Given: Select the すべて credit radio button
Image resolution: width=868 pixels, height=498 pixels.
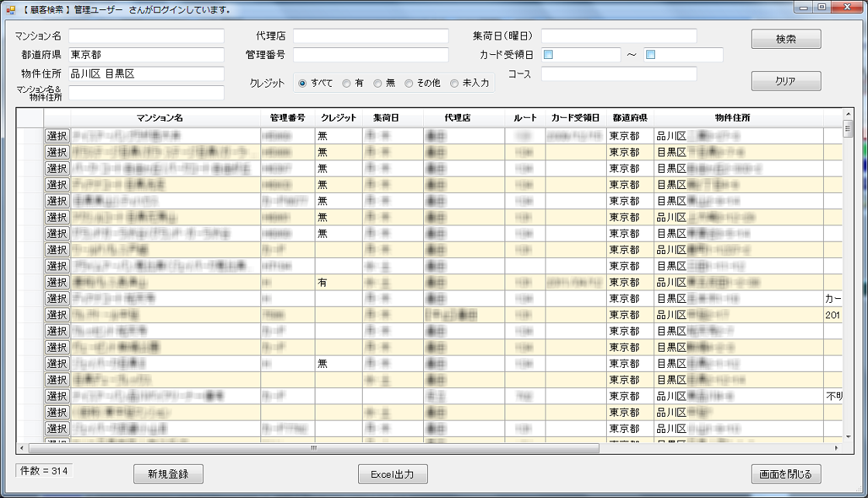Looking at the screenshot, I should (303, 83).
